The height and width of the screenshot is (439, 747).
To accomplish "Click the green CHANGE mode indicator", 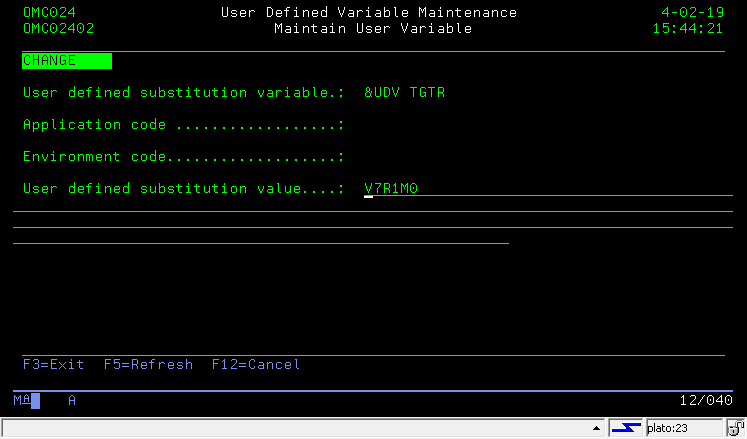I will pos(66,61).
